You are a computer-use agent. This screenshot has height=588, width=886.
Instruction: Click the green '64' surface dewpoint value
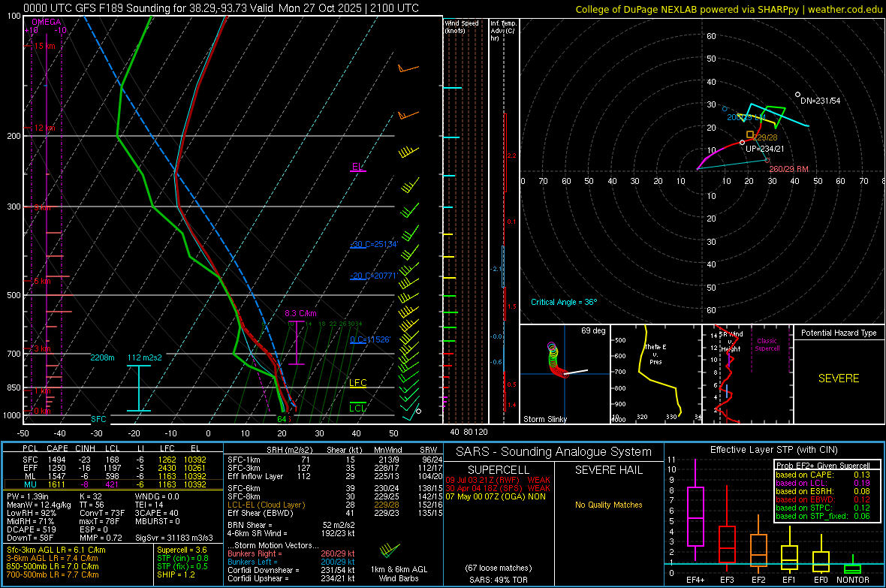coord(282,419)
